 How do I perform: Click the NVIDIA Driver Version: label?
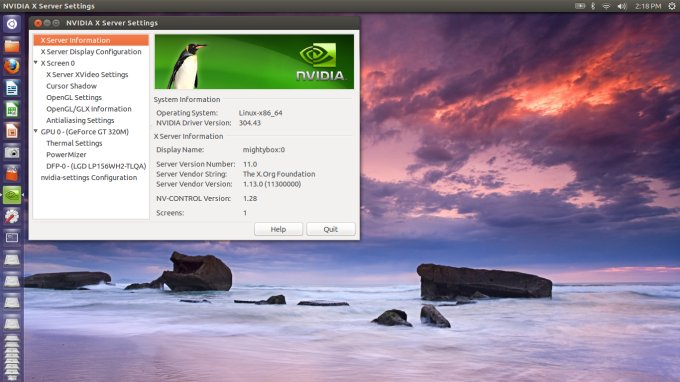(x=194, y=123)
